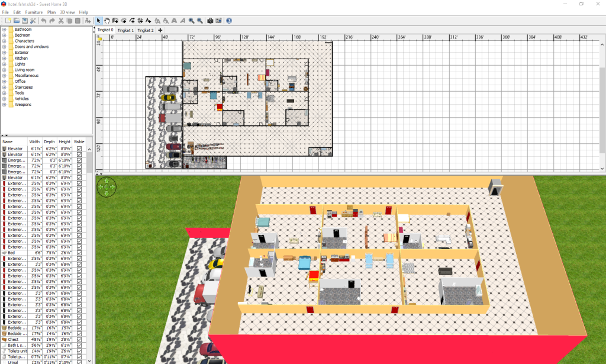
Task: Open the Preferences tools icon
Action: pyautogui.click(x=33, y=21)
